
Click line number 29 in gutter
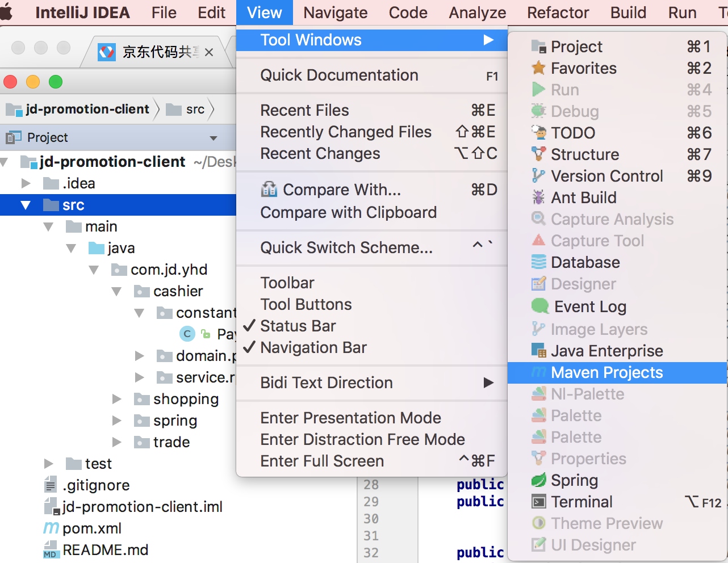click(x=371, y=502)
